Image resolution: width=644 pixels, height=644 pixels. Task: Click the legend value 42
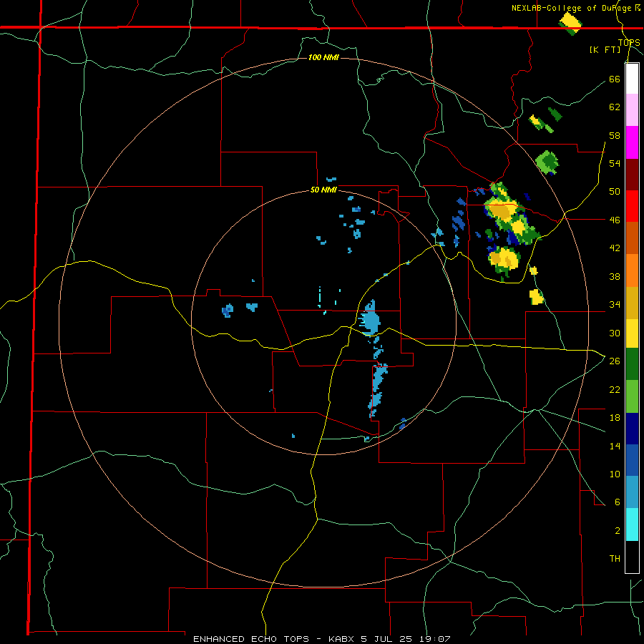[x=615, y=248]
